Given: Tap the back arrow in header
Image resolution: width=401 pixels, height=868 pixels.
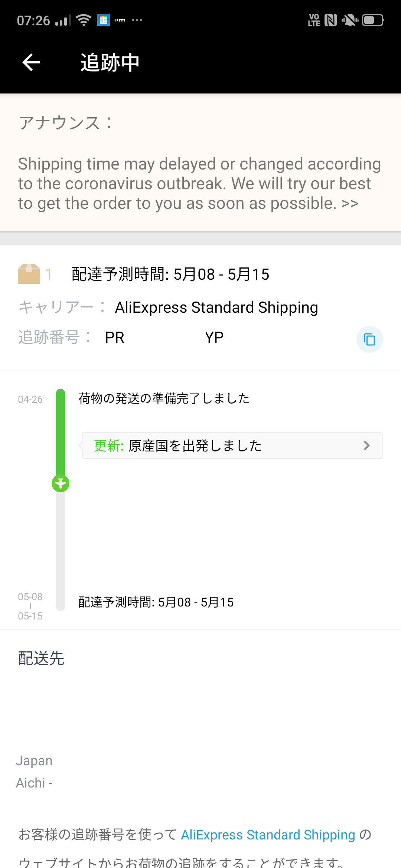Looking at the screenshot, I should click(31, 62).
